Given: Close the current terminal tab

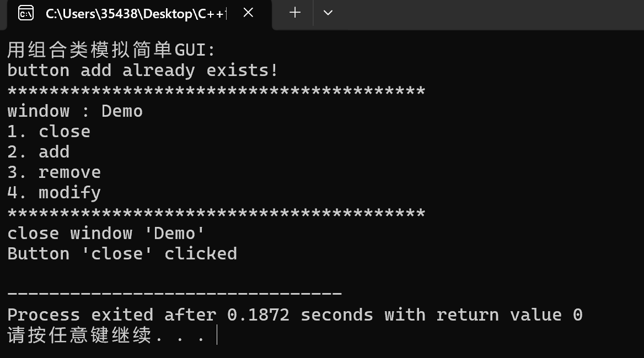Looking at the screenshot, I should click(x=248, y=13).
